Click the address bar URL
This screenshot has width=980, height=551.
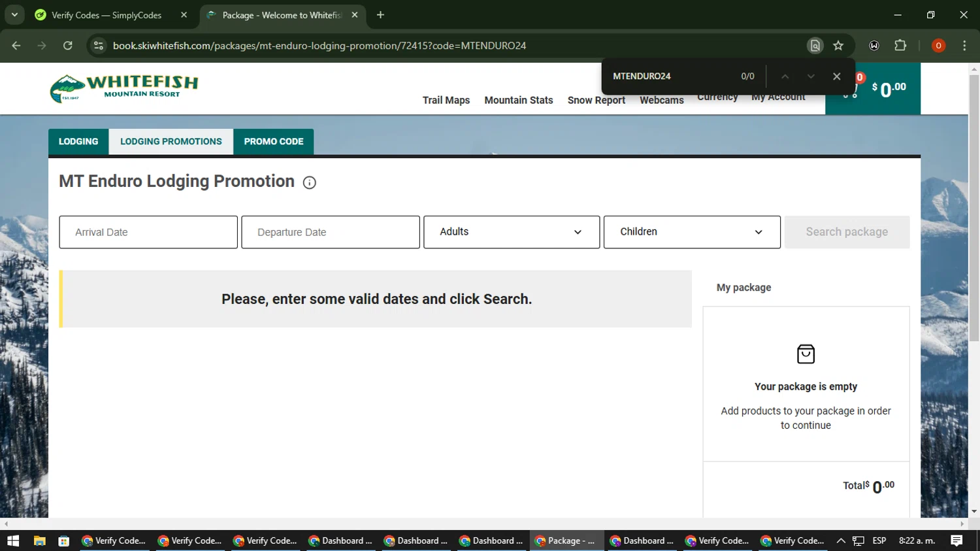(319, 46)
